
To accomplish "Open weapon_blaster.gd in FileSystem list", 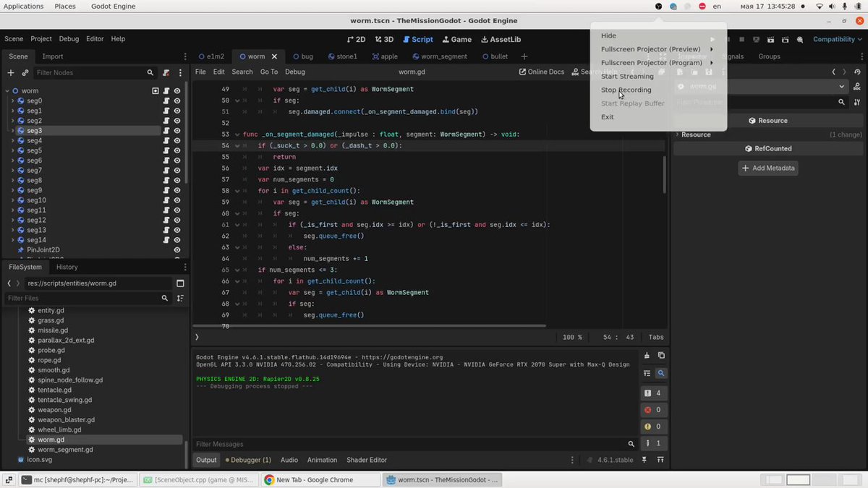I will pyautogui.click(x=67, y=419).
